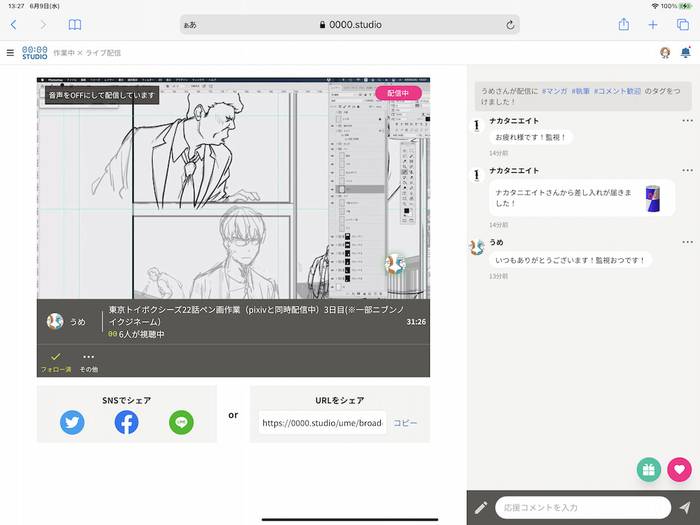Send a gift with green gift button
Screen dimensions: 700x525
pyautogui.click(x=649, y=470)
